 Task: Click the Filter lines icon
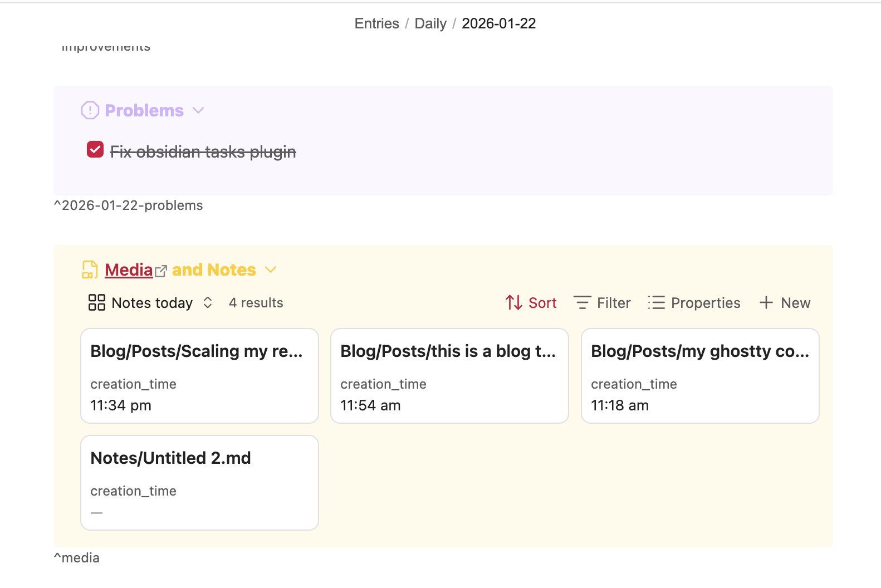(x=582, y=302)
